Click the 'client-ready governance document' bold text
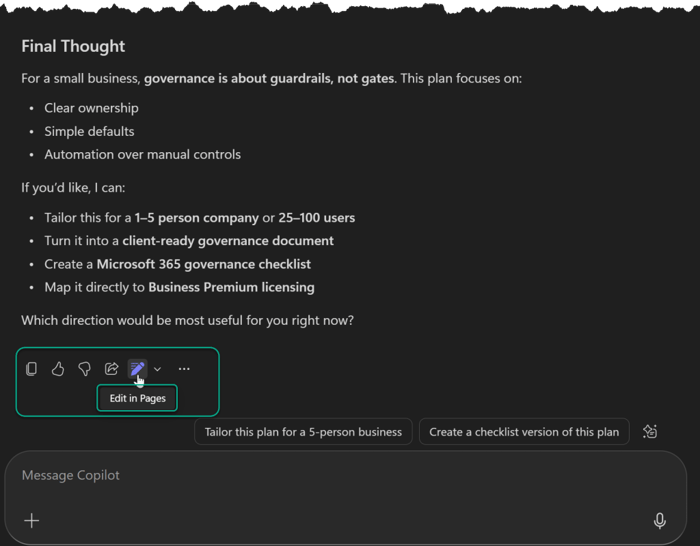700x546 pixels. (228, 241)
